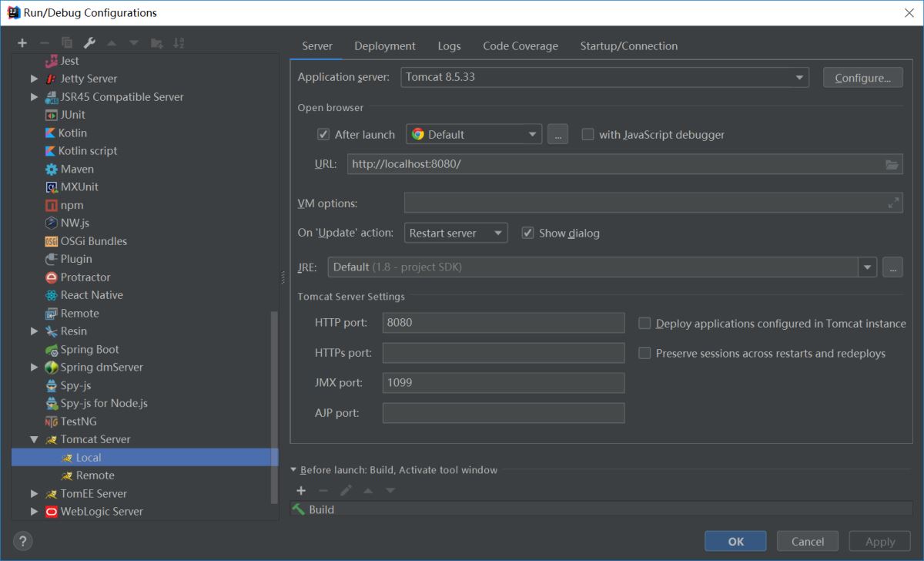The image size is (924, 561).
Task: Collapse the Before launch section
Action: click(x=293, y=470)
